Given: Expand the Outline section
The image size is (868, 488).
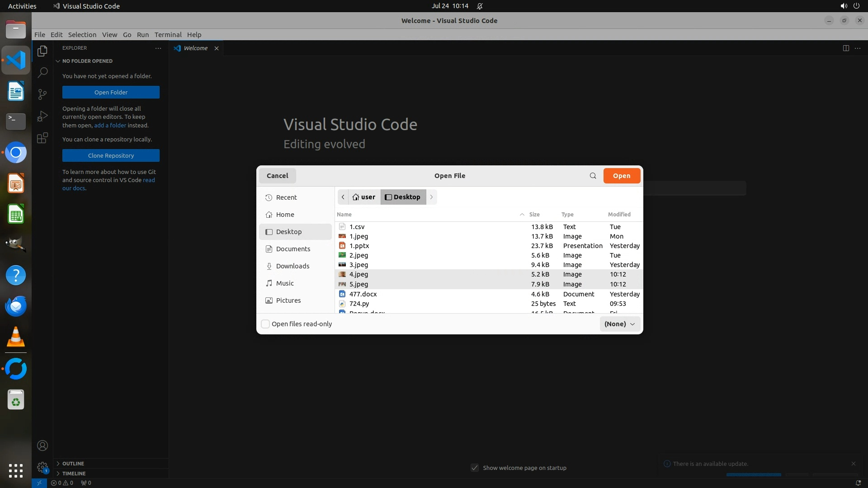Looking at the screenshot, I should pyautogui.click(x=73, y=464).
